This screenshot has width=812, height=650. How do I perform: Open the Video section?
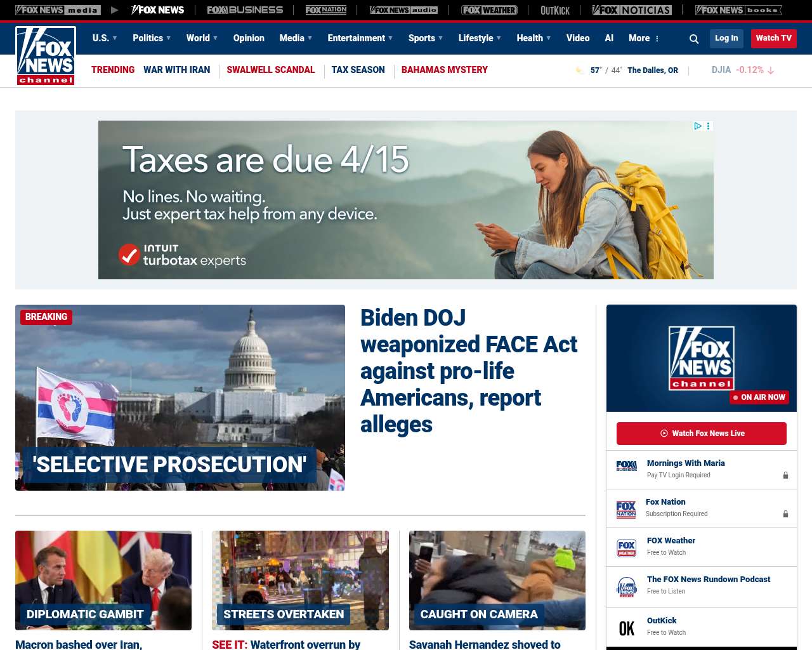(578, 38)
